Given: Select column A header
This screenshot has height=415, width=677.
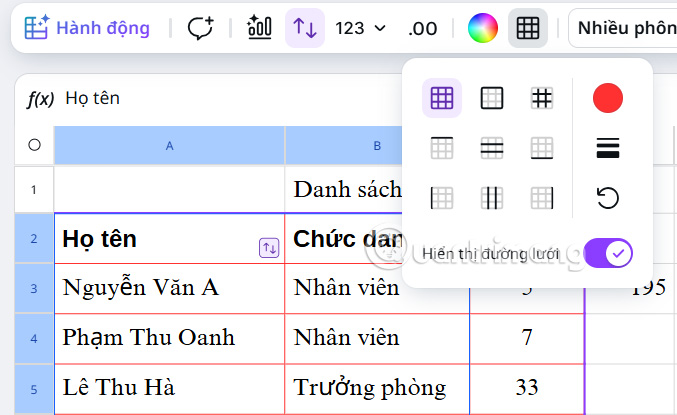Looking at the screenshot, I should coord(169,146).
